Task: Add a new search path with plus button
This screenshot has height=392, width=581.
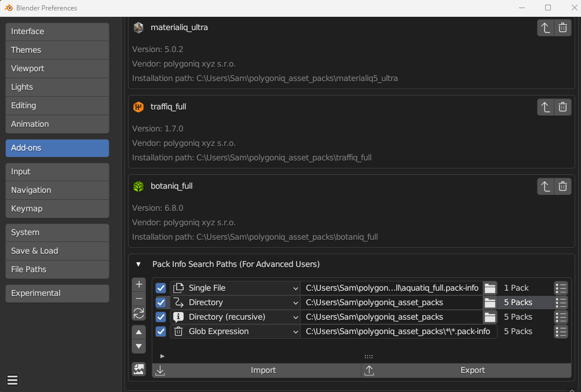Action: [139, 284]
